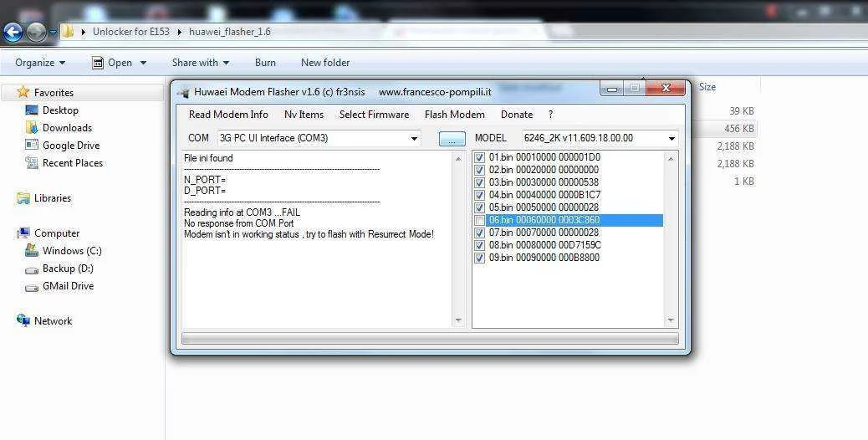This screenshot has height=440, width=868.
Task: Open the recent locations dropdown arrow
Action: (54, 33)
